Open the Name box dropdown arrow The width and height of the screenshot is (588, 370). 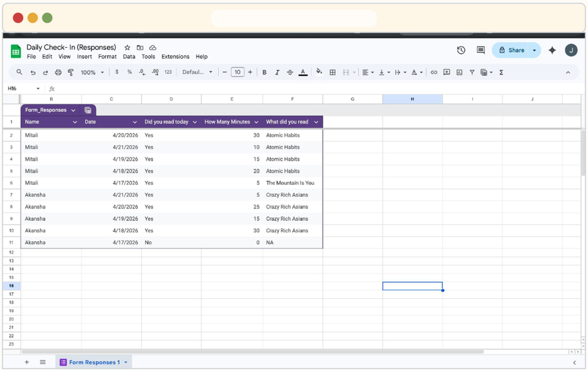38,88
